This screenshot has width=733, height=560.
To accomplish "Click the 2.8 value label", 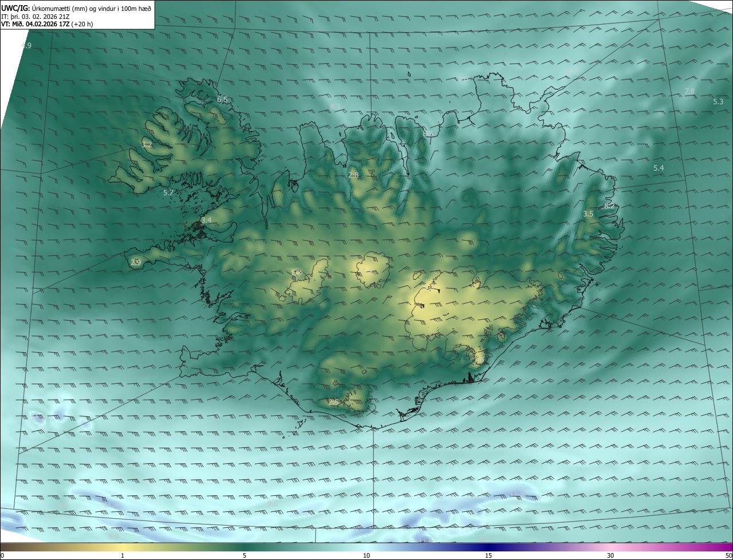I will click(353, 175).
